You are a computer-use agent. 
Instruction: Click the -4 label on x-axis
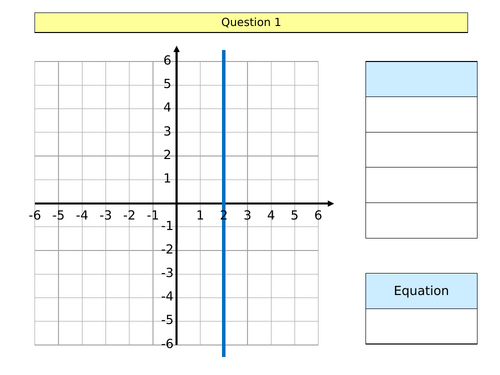(x=82, y=215)
